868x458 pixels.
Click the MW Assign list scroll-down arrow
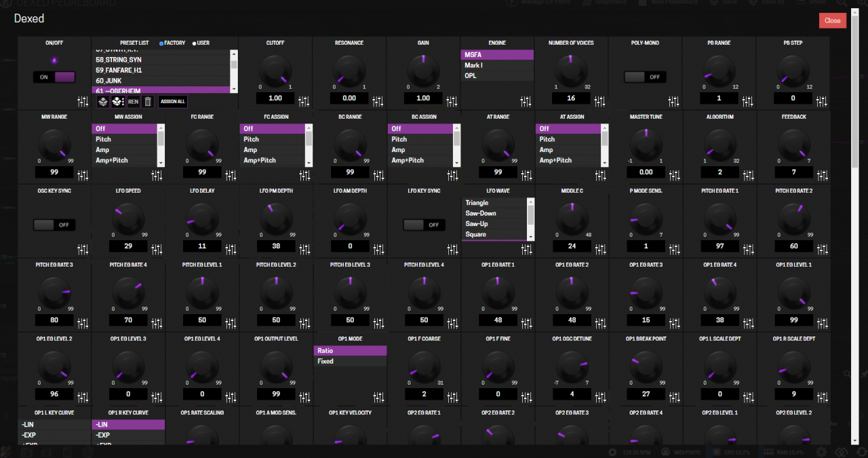(161, 163)
